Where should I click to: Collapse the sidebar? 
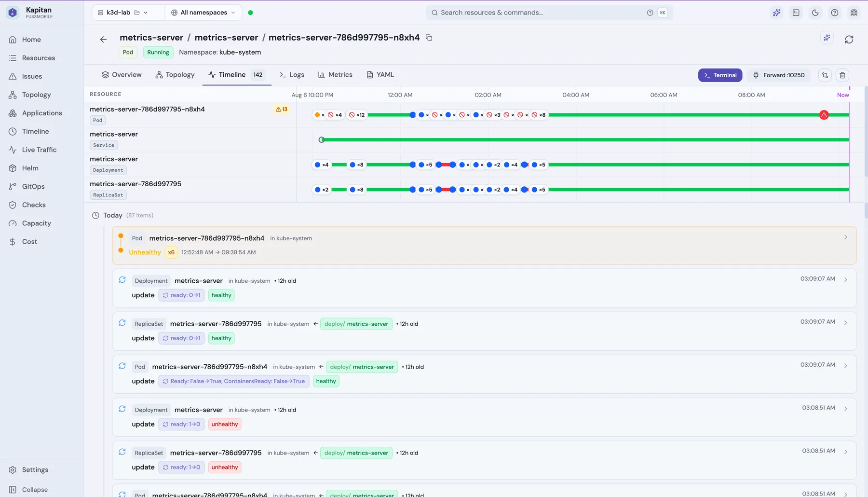point(35,489)
